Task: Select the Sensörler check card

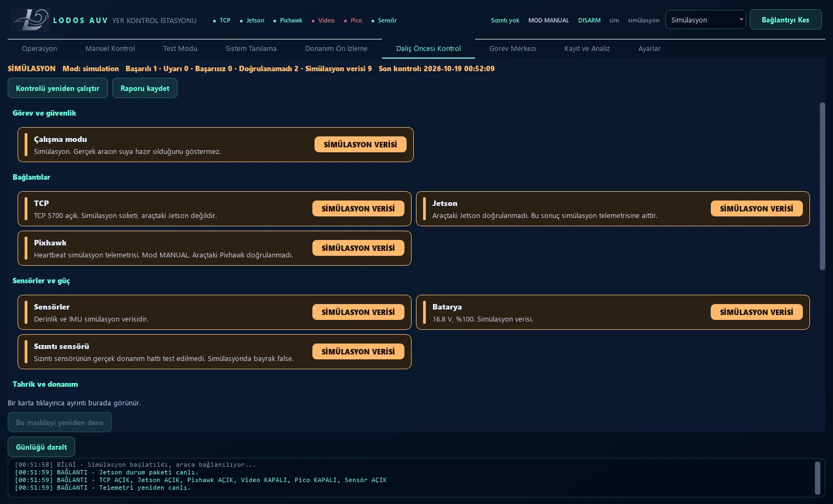Action: [x=214, y=312]
